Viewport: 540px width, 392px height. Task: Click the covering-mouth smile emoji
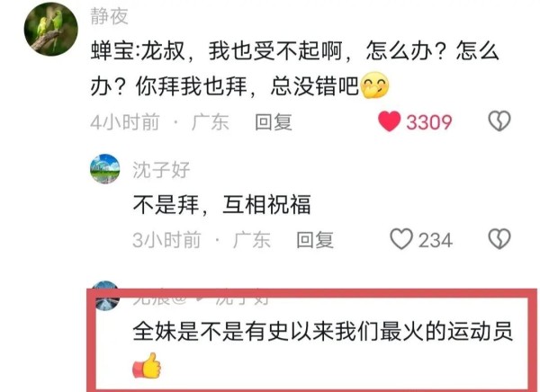tap(374, 85)
